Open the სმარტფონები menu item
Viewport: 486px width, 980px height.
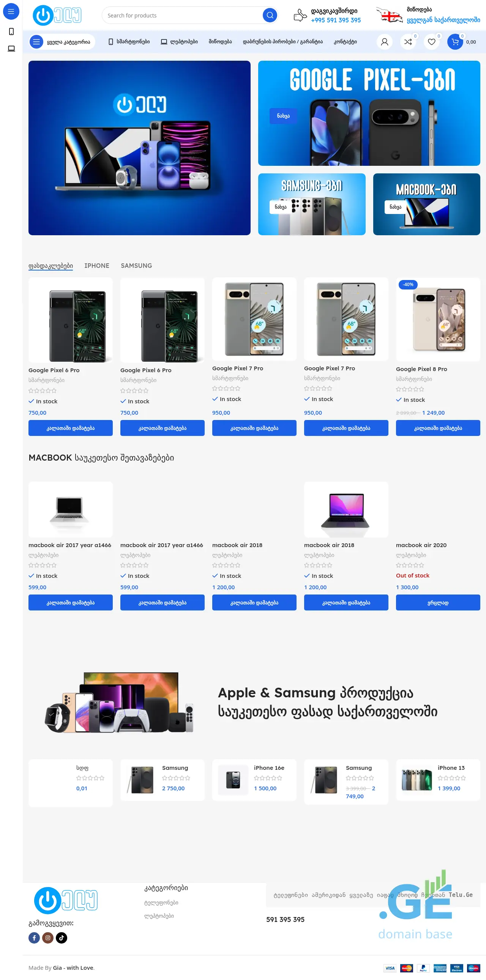(129, 42)
